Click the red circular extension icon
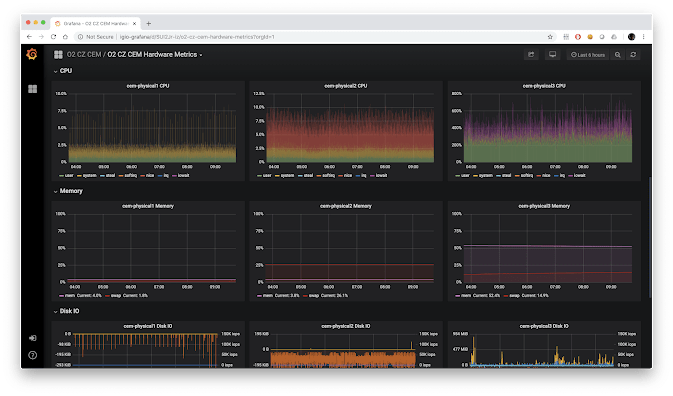The width and height of the screenshot is (673, 396). [578, 37]
